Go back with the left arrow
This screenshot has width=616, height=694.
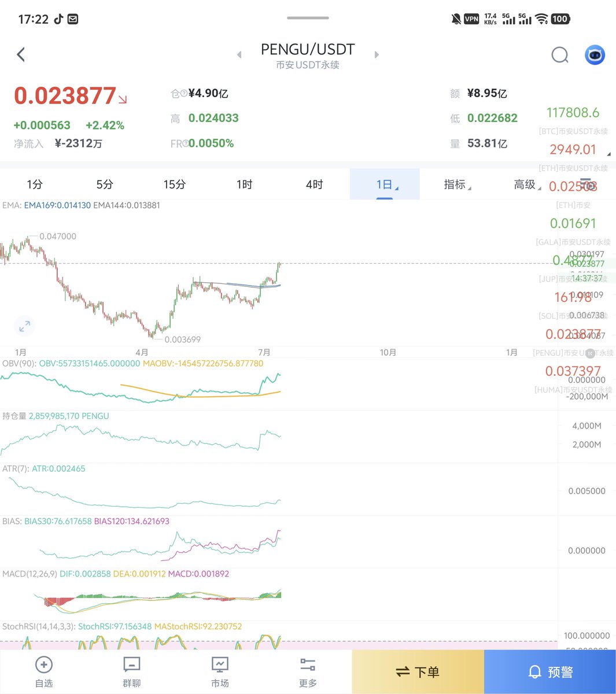click(21, 55)
